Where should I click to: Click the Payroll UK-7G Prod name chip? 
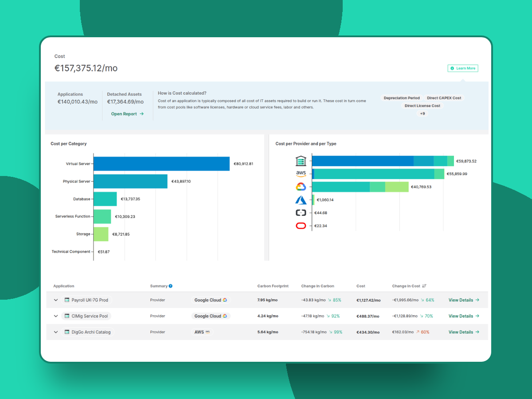pos(86,300)
